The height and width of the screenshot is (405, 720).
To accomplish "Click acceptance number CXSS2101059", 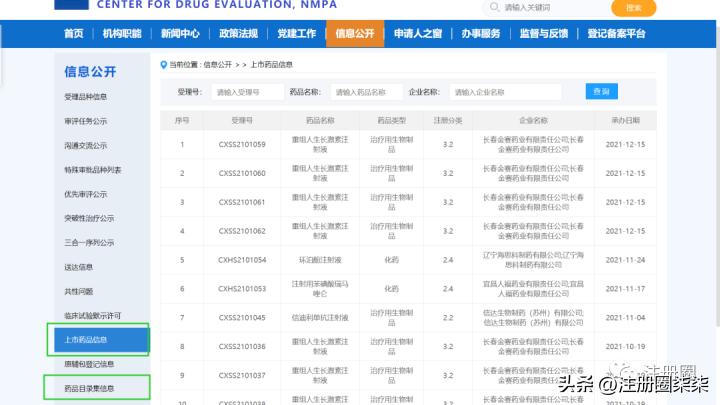I will 242,144.
